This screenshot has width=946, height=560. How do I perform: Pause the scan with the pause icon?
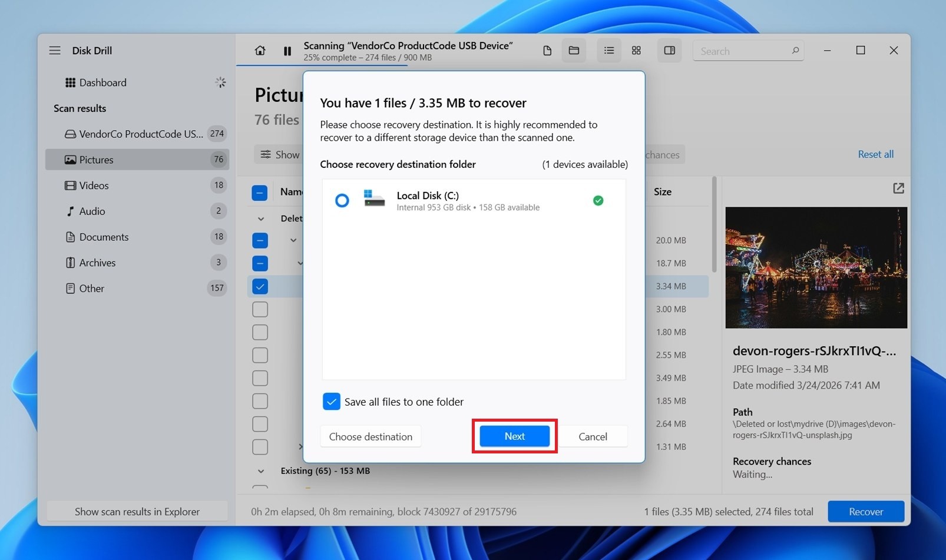click(287, 51)
